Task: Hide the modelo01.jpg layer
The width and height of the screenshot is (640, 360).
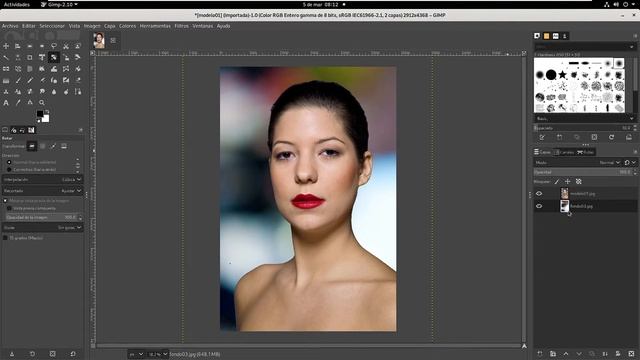Action: (x=539, y=193)
